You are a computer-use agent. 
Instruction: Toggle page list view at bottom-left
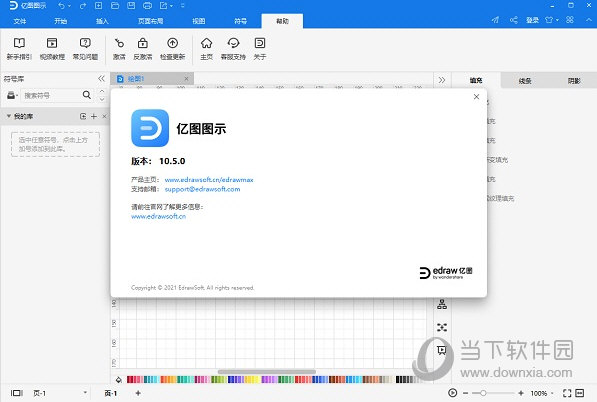(x=16, y=393)
